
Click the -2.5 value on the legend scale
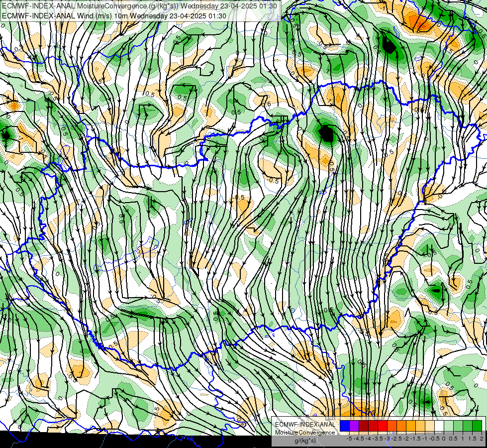point(396,439)
